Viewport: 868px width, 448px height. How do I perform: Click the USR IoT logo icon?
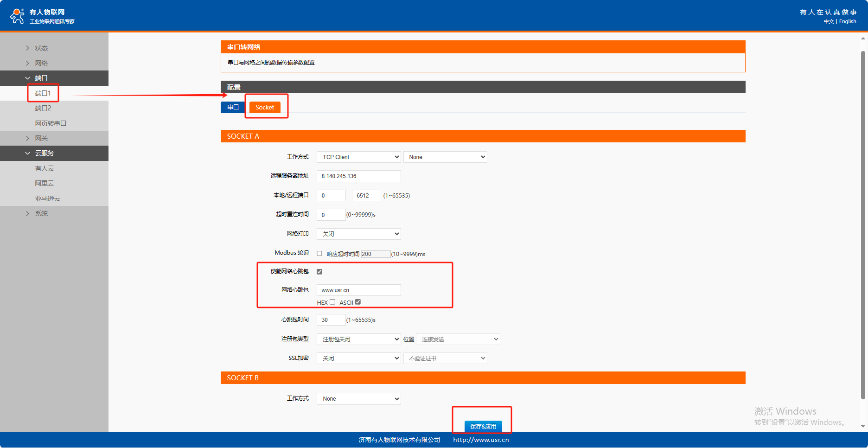pos(17,16)
